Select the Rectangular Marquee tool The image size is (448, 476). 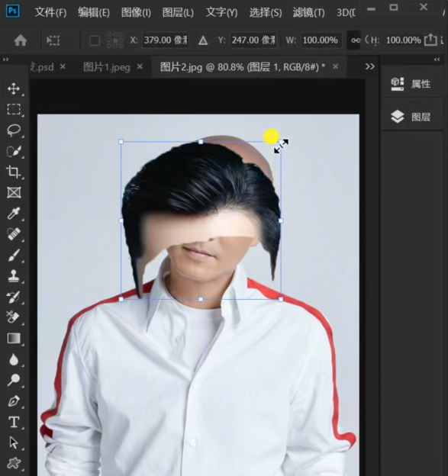[14, 110]
